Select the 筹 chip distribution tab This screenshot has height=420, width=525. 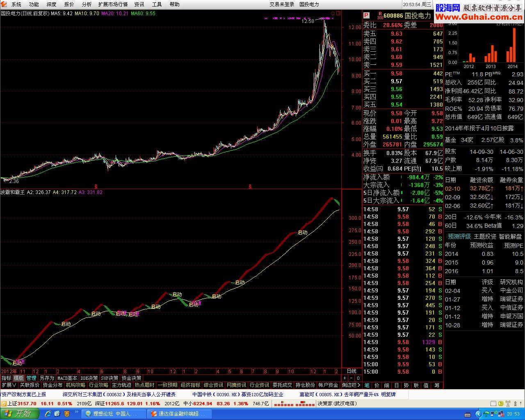[x=436, y=385]
